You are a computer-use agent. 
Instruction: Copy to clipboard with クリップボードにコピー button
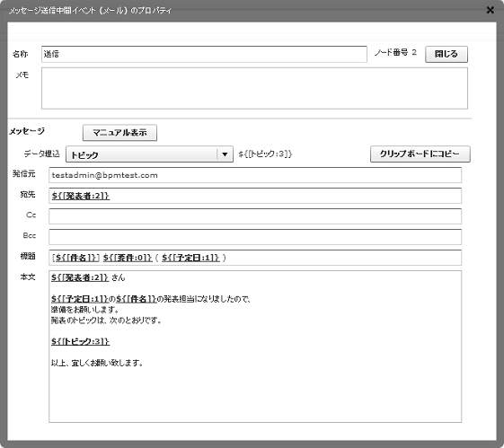click(x=420, y=154)
